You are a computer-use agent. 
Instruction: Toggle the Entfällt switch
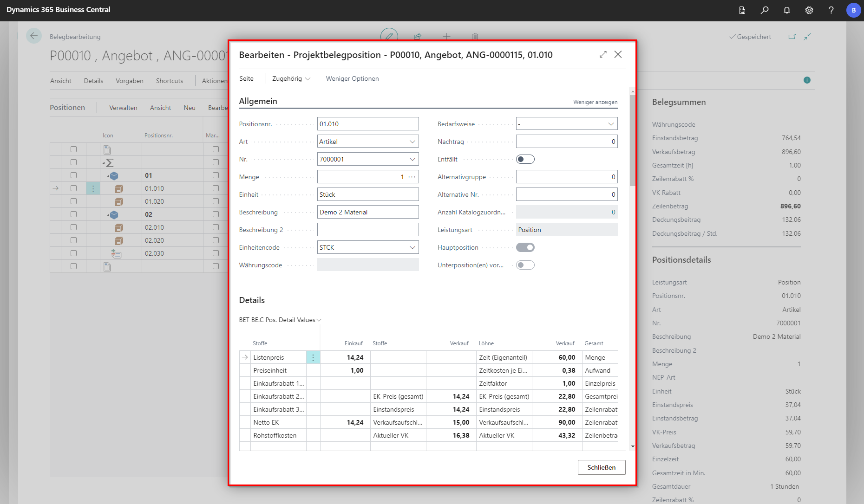(x=525, y=159)
